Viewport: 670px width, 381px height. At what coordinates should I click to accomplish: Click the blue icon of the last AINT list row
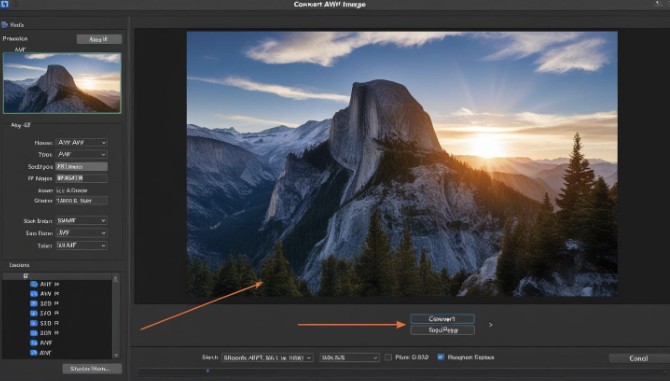pos(34,353)
